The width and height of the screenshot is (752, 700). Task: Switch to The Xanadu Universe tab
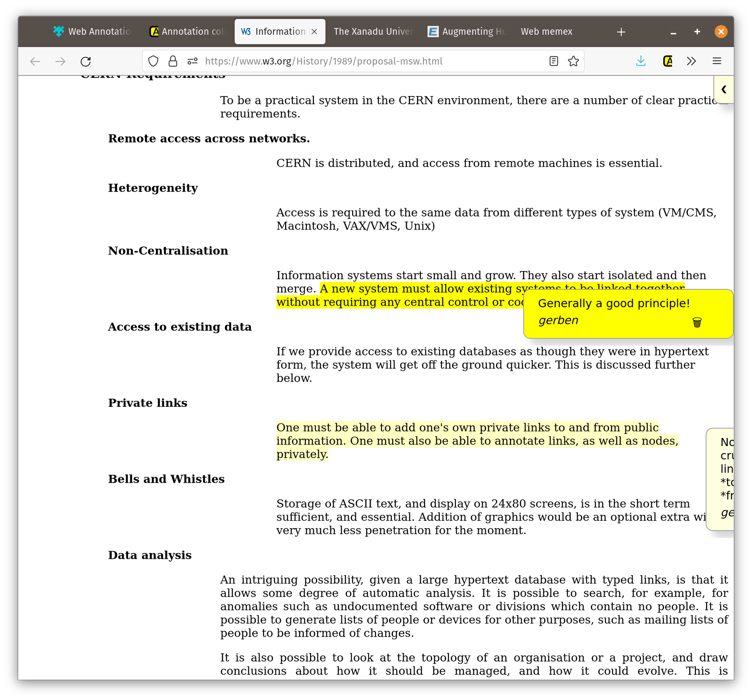point(373,31)
